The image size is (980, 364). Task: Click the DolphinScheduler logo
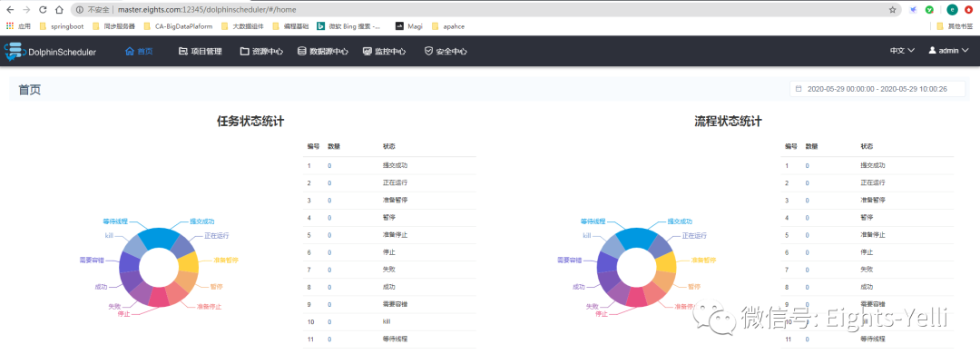pos(51,52)
